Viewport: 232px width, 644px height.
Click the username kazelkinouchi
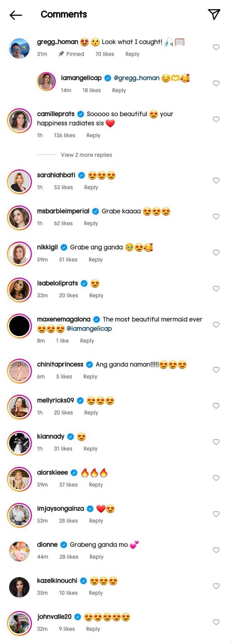pyautogui.click(x=57, y=581)
